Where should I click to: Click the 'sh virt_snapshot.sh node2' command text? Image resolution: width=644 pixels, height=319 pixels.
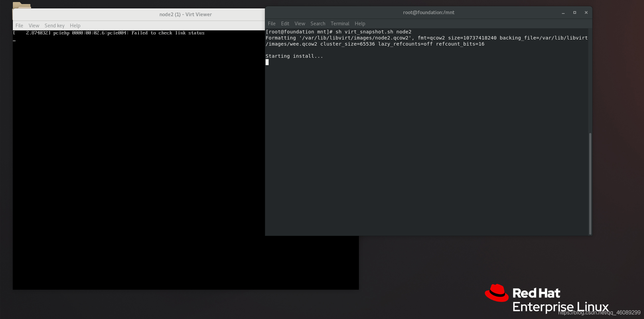pyautogui.click(x=373, y=32)
